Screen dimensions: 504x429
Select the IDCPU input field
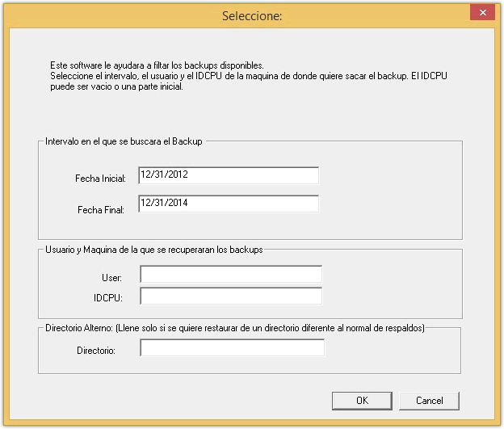tap(231, 297)
